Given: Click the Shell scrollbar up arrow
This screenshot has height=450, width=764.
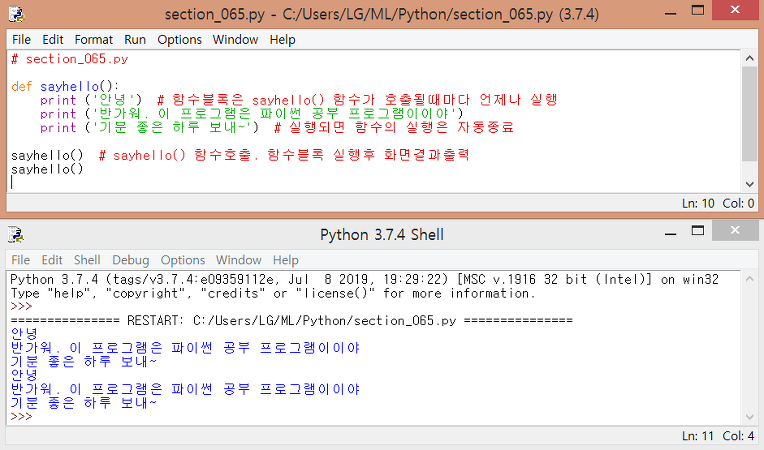Looking at the screenshot, I should coord(749,279).
